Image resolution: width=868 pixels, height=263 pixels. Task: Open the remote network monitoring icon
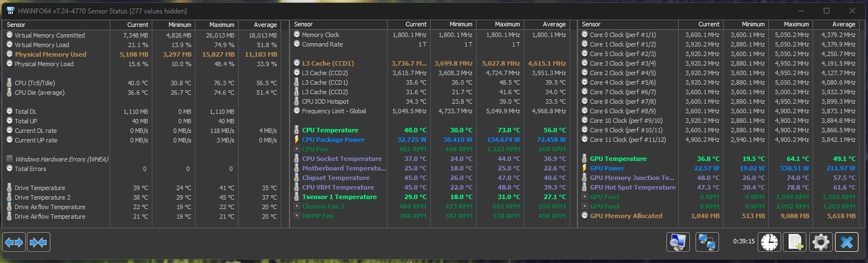click(x=707, y=242)
